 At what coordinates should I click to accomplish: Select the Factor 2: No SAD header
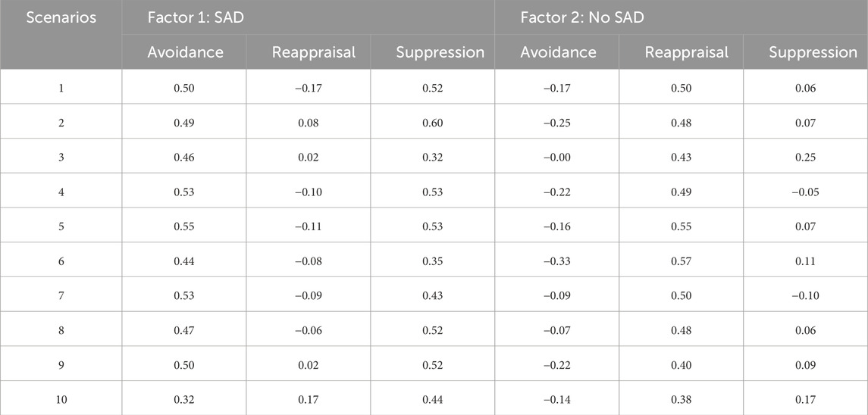pyautogui.click(x=581, y=17)
